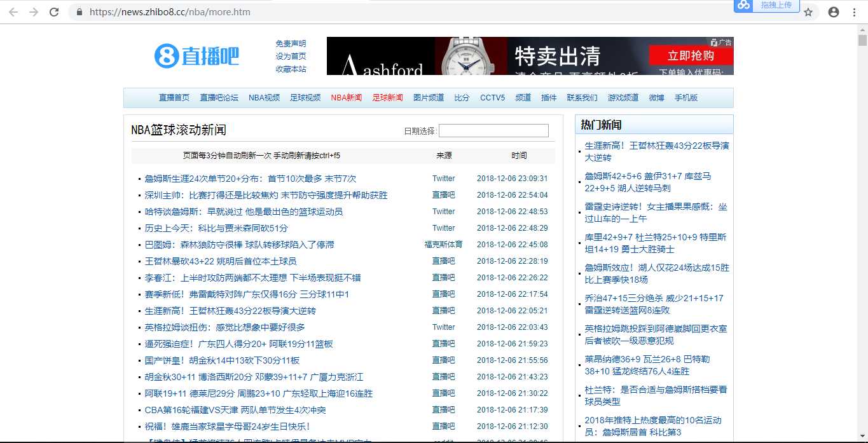868x443 pixels.
Task: Open hot news 库里42+9+7 勇士大胜骑士
Action: coord(656,243)
